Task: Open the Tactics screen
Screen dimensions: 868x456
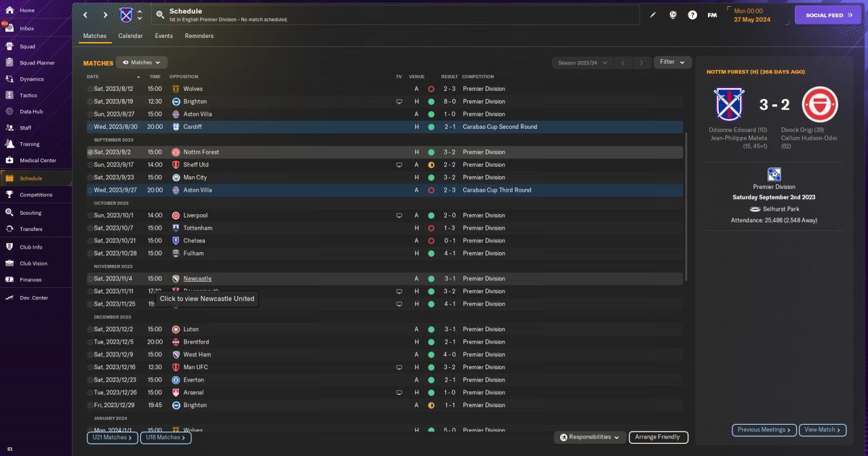Action: (x=28, y=96)
